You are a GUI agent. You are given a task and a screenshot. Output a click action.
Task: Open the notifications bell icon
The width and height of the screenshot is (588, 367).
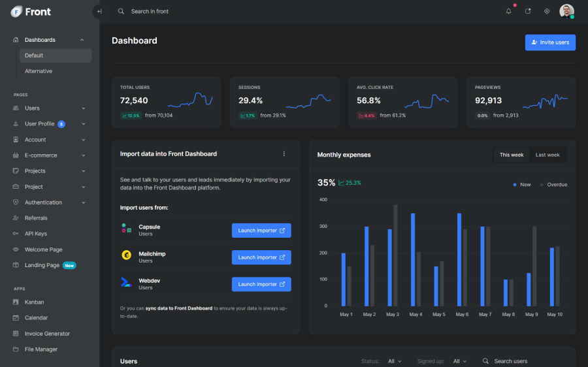coord(509,11)
